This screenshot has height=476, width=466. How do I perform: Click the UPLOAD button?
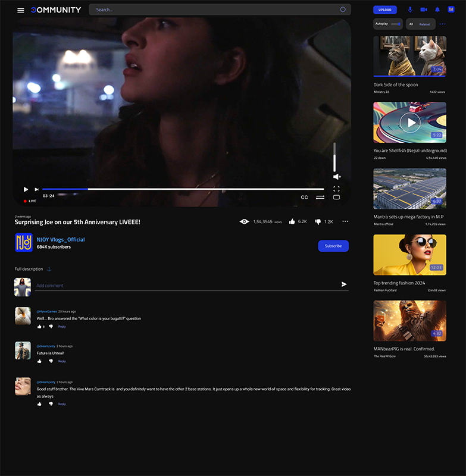click(384, 10)
